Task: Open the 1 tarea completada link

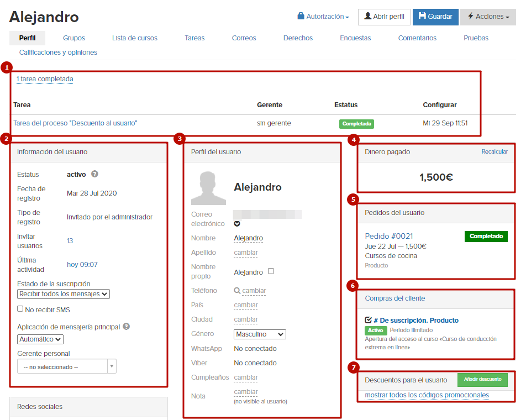Action: [45, 79]
